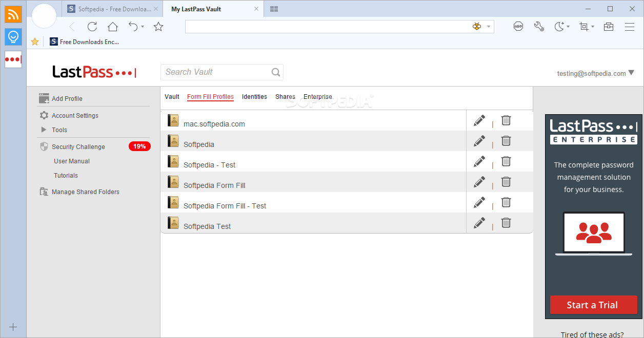Screen dimensions: 644x338
Task: Click the browser back arrow
Action: pyautogui.click(x=72, y=27)
